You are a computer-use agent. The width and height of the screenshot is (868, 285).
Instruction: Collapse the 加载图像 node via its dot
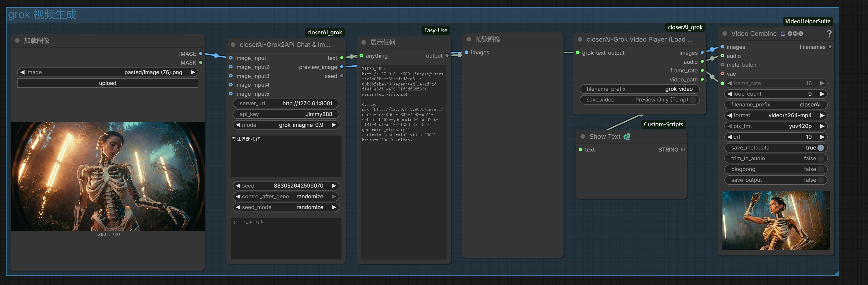[17, 41]
